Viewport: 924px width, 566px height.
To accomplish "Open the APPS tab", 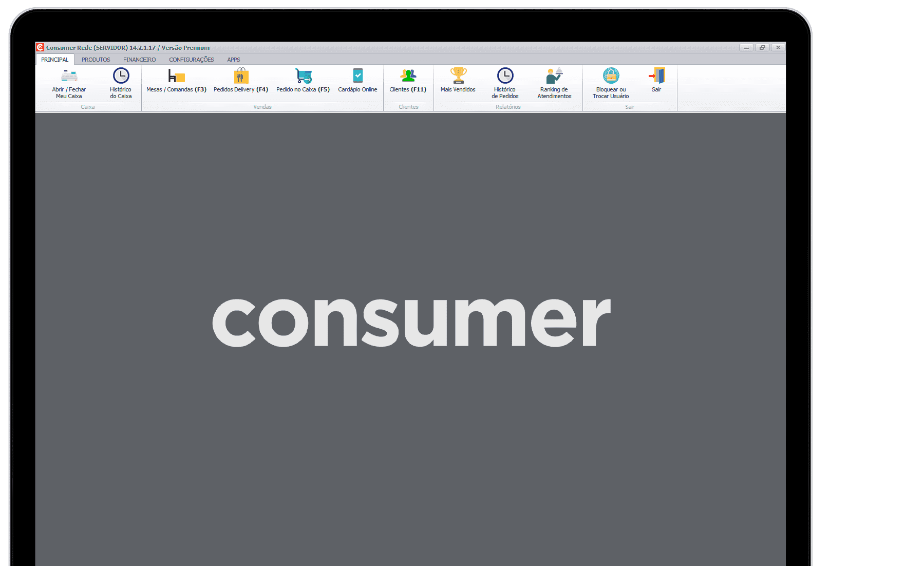I will pyautogui.click(x=234, y=60).
